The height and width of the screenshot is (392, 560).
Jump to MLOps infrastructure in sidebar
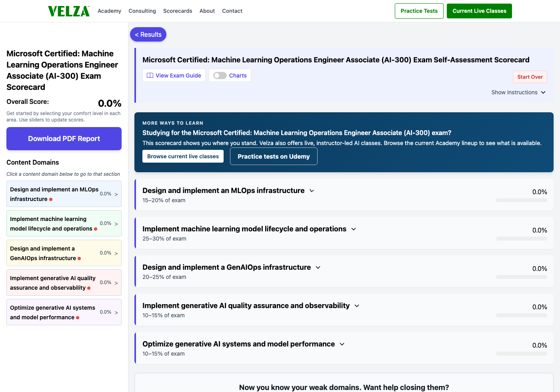64,194
